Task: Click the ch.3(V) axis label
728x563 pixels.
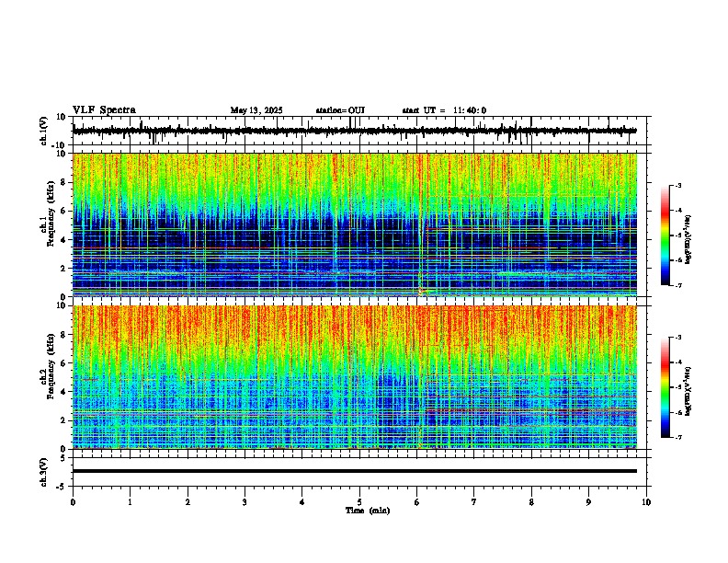Action: [44, 472]
